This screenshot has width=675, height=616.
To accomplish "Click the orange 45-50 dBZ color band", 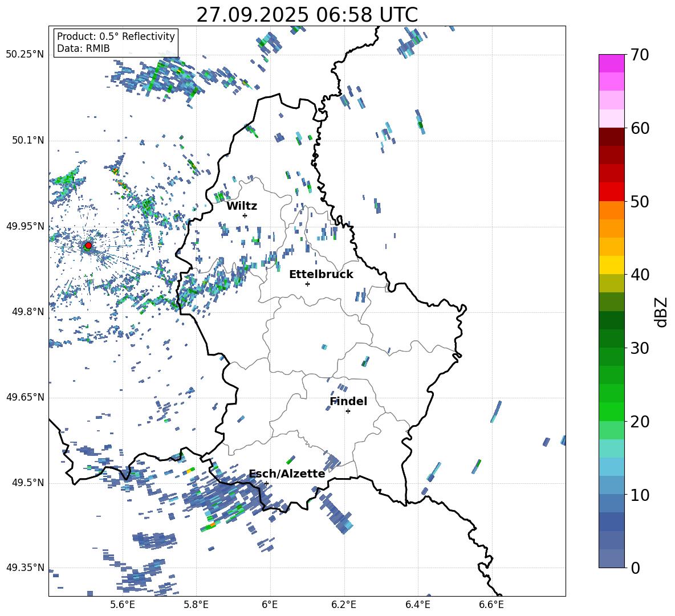I will (612, 219).
